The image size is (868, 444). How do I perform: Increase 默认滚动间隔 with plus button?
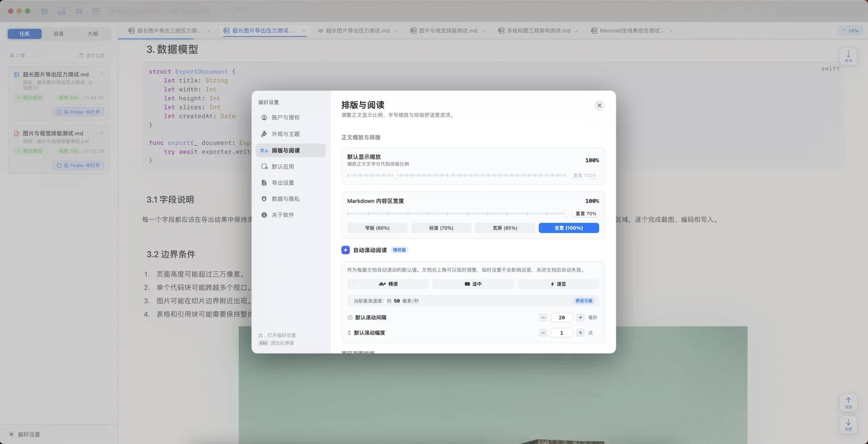580,318
